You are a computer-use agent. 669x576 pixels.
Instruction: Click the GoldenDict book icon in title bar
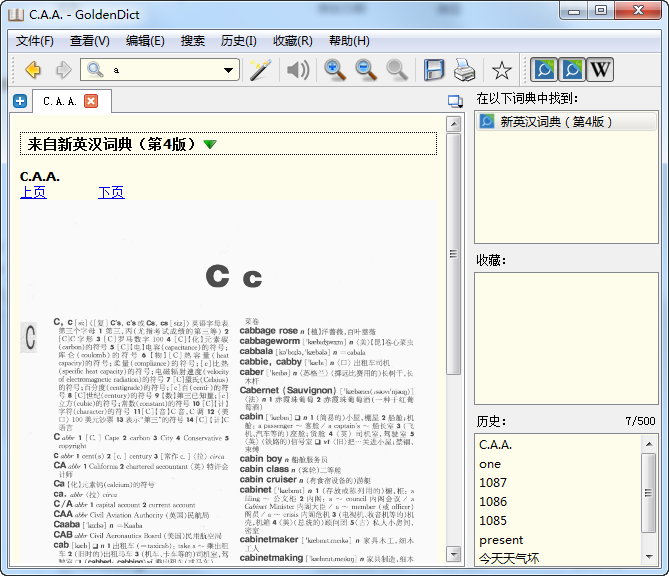click(16, 15)
